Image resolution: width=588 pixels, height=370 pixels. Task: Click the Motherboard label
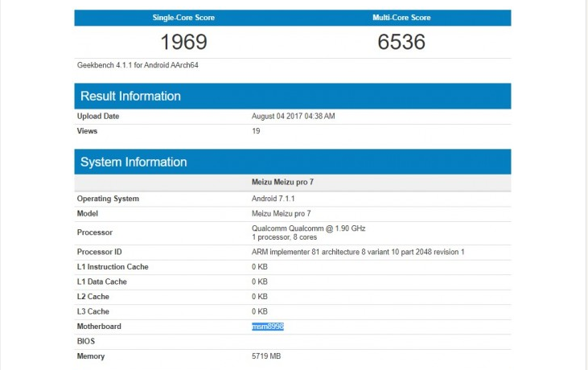click(x=99, y=327)
